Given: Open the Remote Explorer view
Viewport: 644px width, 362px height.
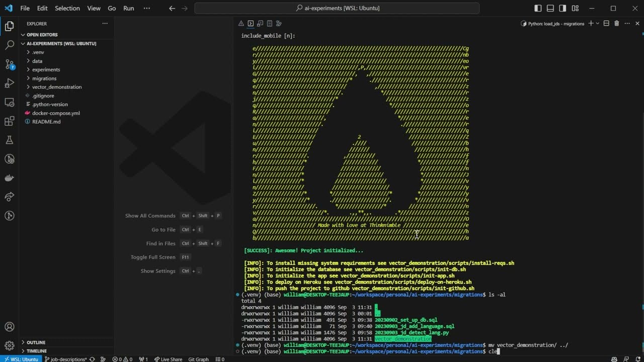Looking at the screenshot, I should point(9,102).
